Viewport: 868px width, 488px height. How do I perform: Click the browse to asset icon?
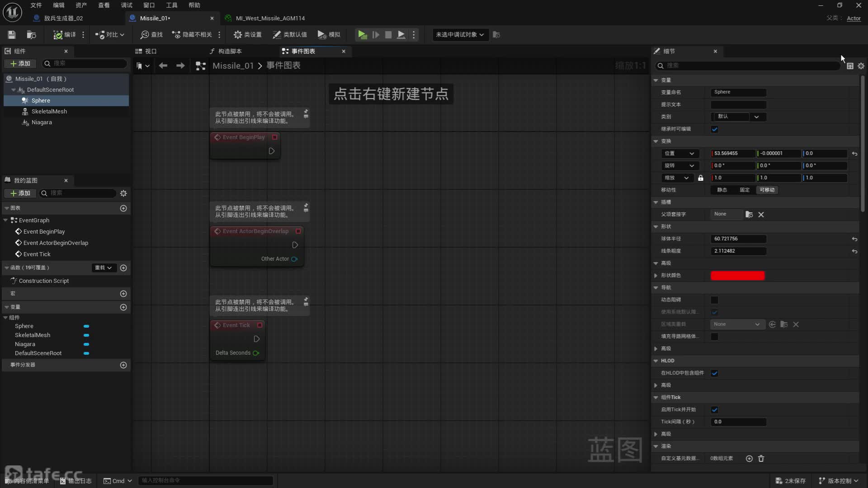point(31,35)
